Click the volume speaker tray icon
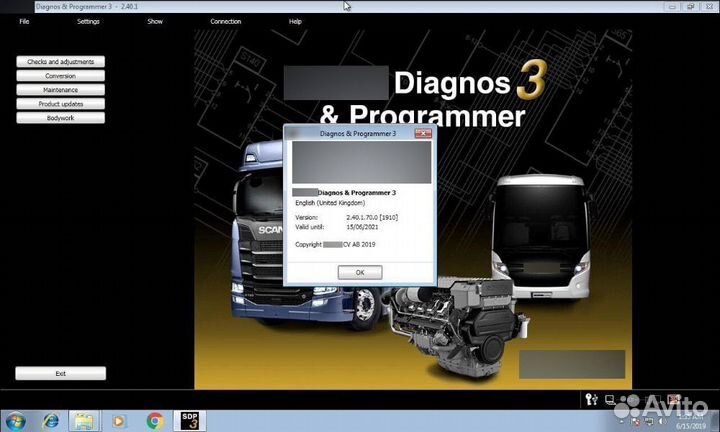Image resolution: width=720 pixels, height=432 pixels. click(x=662, y=421)
